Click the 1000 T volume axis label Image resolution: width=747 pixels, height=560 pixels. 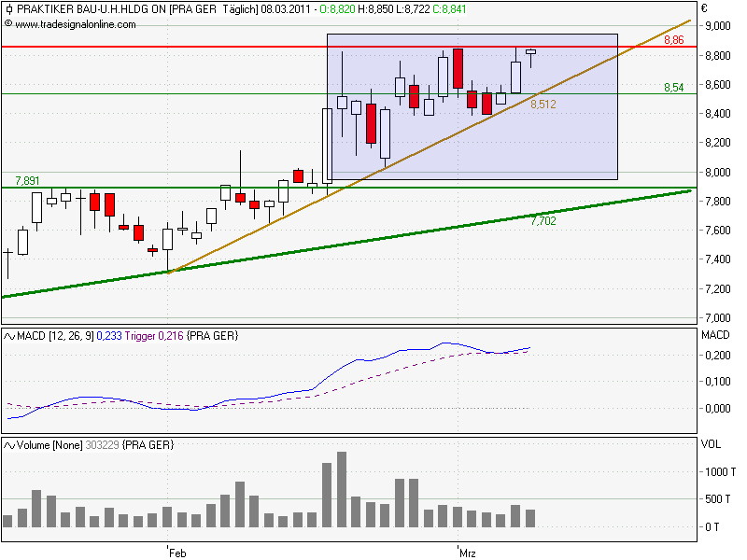[720, 472]
